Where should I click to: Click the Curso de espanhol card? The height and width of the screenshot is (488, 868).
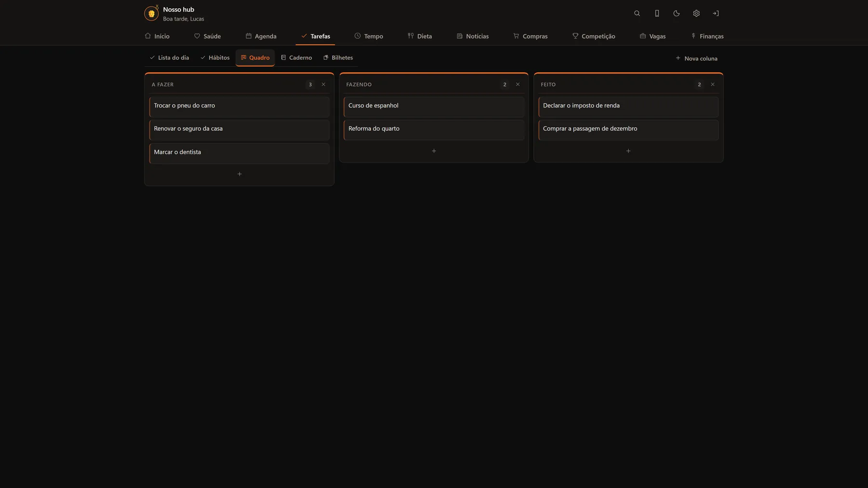[434, 107]
